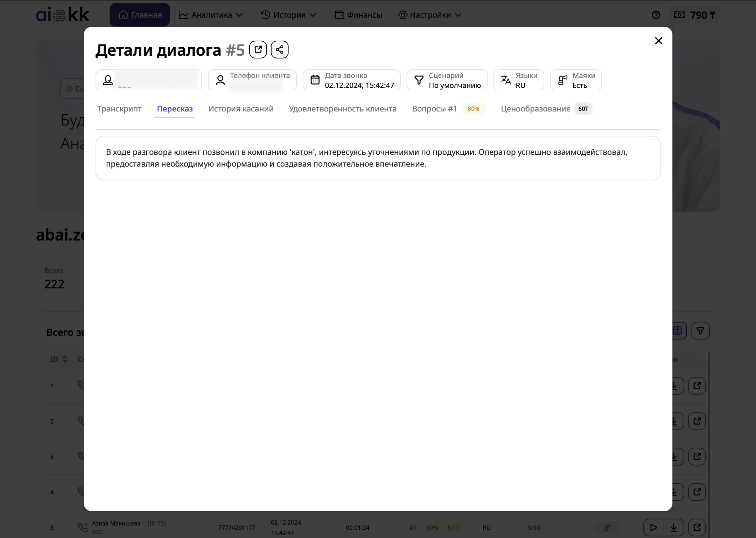Close the dialog details modal
756x538 pixels.
pos(658,41)
